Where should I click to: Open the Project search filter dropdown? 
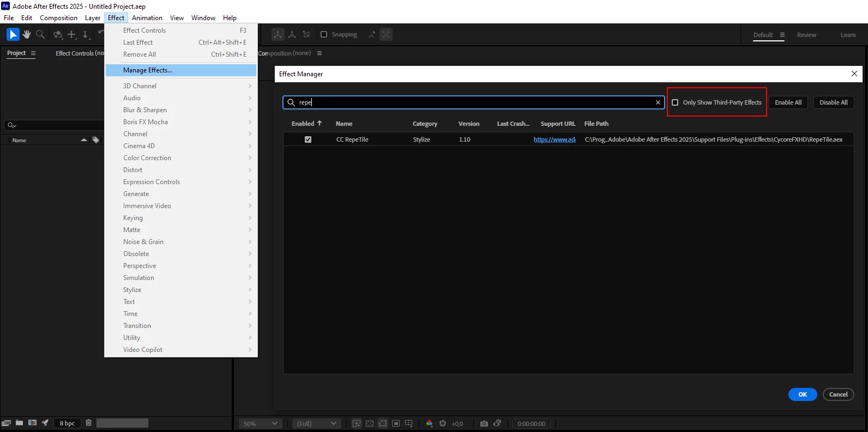point(12,125)
